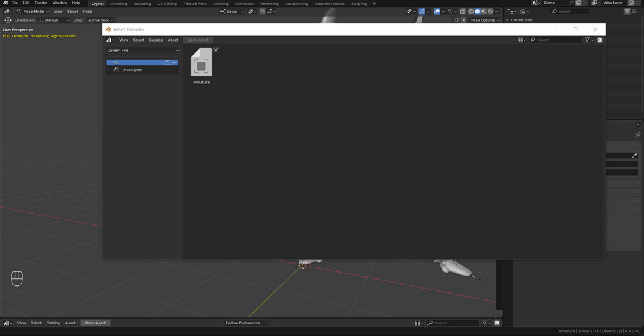Open the Drag Active Tool dropdown
Viewport: 644px width, 336px height.
[101, 20]
